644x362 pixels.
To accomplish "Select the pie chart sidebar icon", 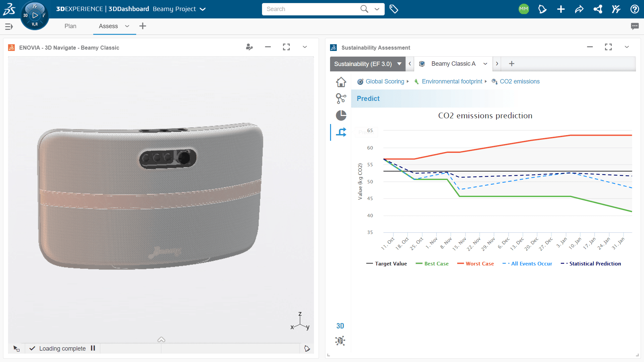I will coord(341,115).
